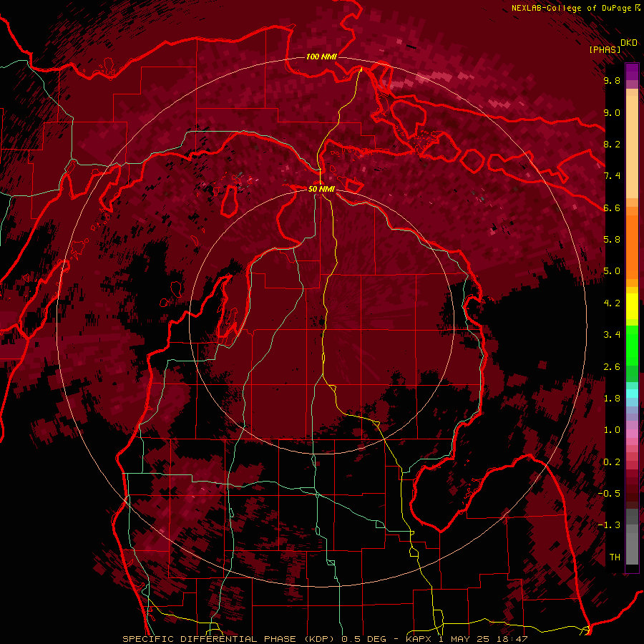
Task: Click the 1.8 legend value
Action: coord(612,399)
